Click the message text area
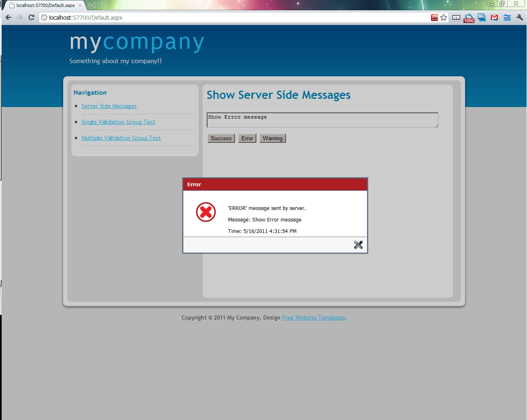This screenshot has height=420, width=527. pyautogui.click(x=322, y=120)
